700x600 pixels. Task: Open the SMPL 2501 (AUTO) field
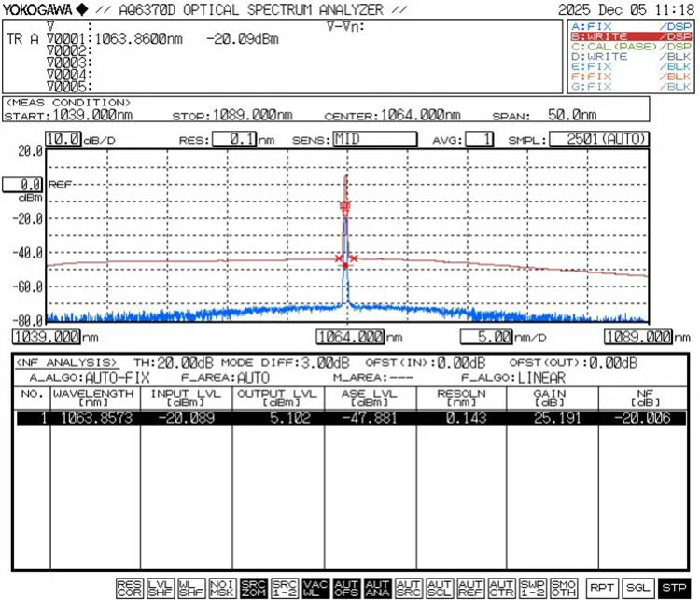click(599, 139)
